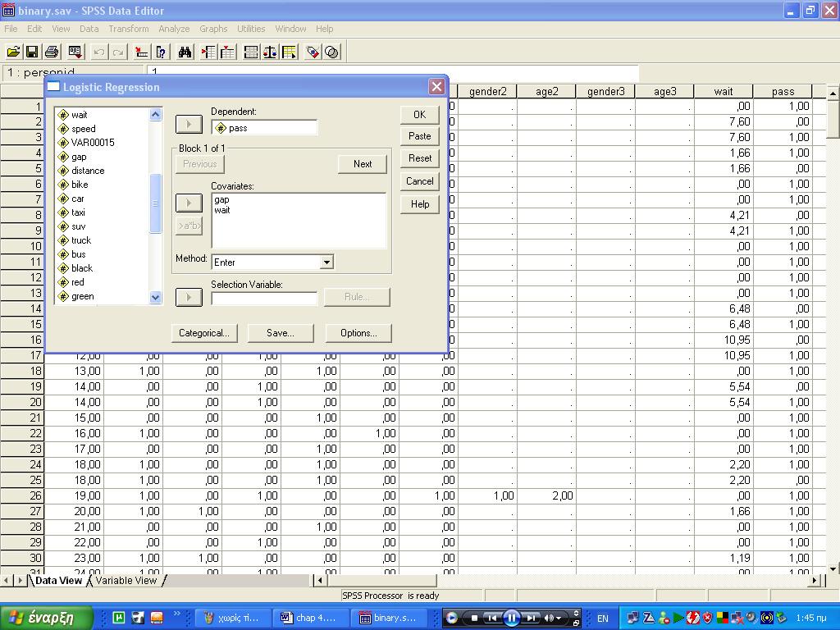Click the Help button in the dialog
840x630 pixels.
coord(419,204)
